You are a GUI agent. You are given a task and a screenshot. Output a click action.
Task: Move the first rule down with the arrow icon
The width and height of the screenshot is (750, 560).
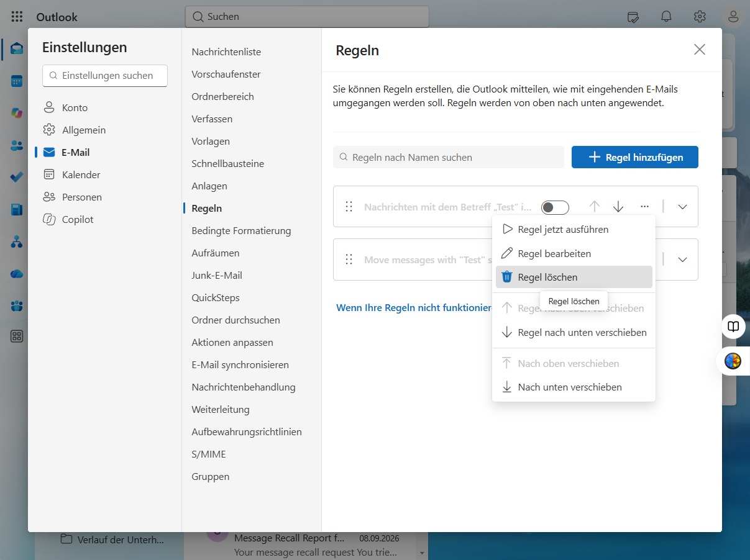(x=618, y=207)
